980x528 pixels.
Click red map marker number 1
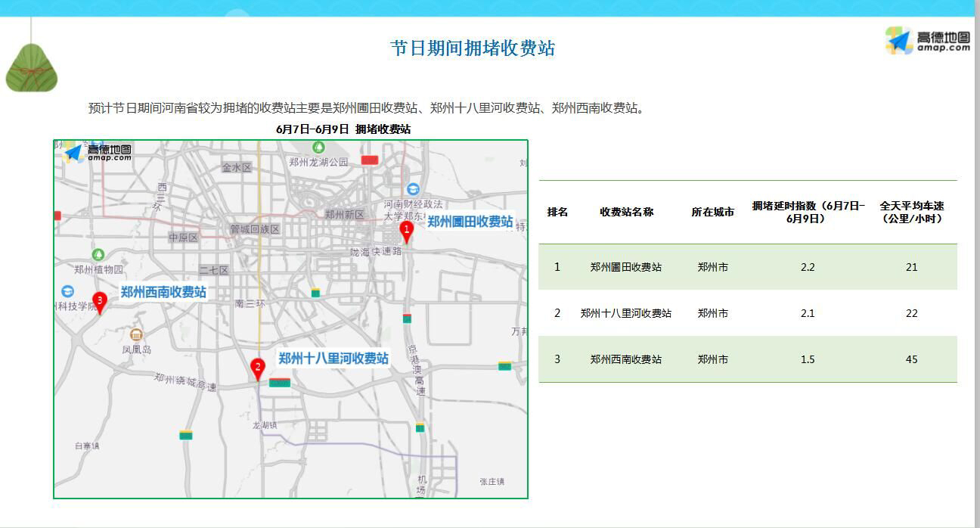406,231
